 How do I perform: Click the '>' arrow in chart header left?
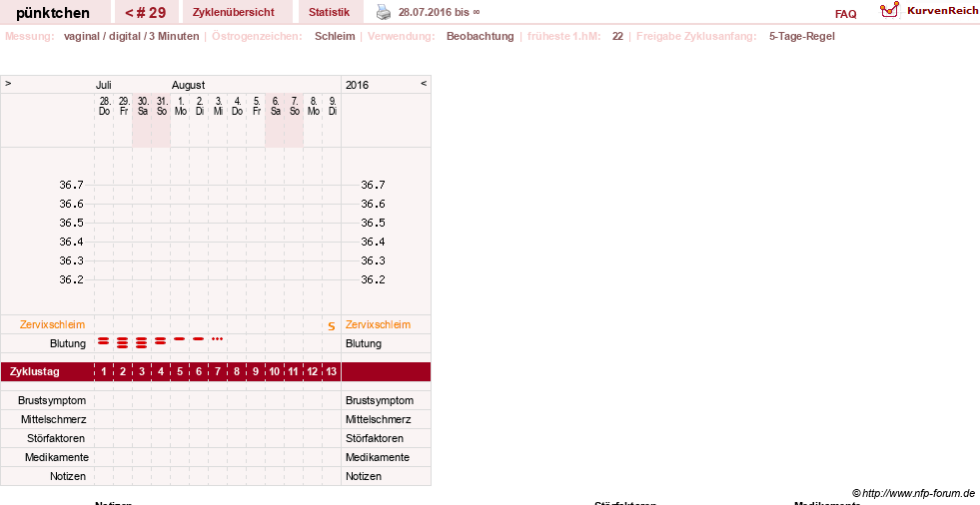[8, 83]
